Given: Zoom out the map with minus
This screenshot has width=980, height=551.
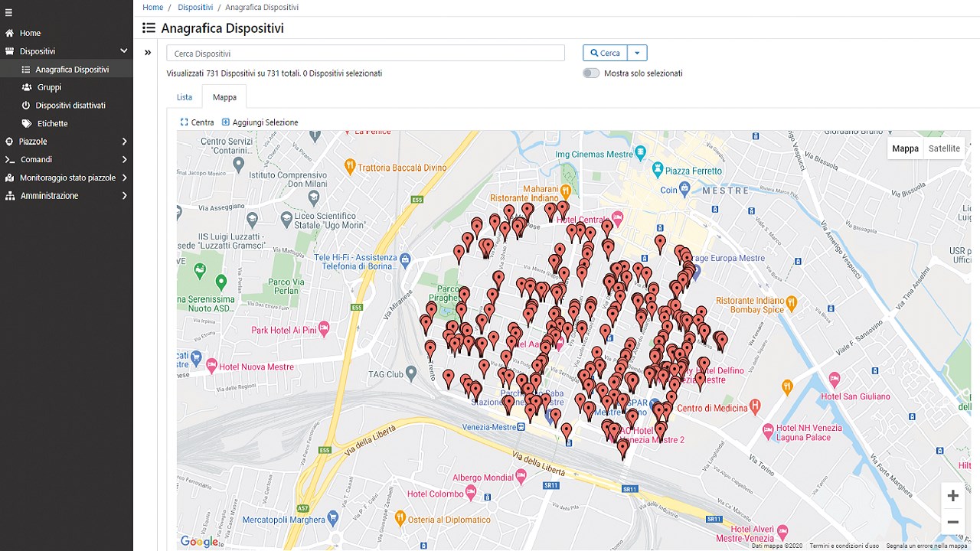Looking at the screenshot, I should pyautogui.click(x=952, y=522).
